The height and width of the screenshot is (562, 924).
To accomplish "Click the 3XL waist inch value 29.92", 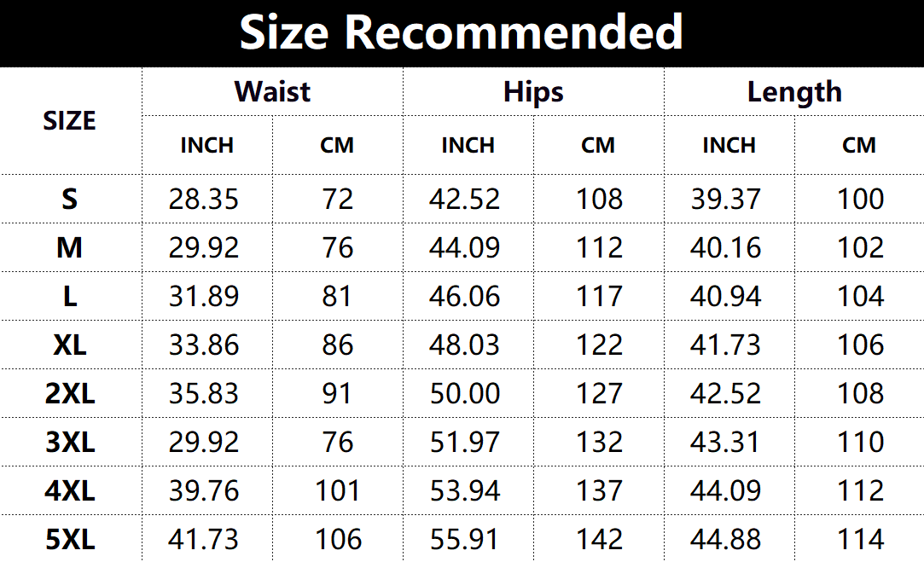I will pyautogui.click(x=204, y=442).
